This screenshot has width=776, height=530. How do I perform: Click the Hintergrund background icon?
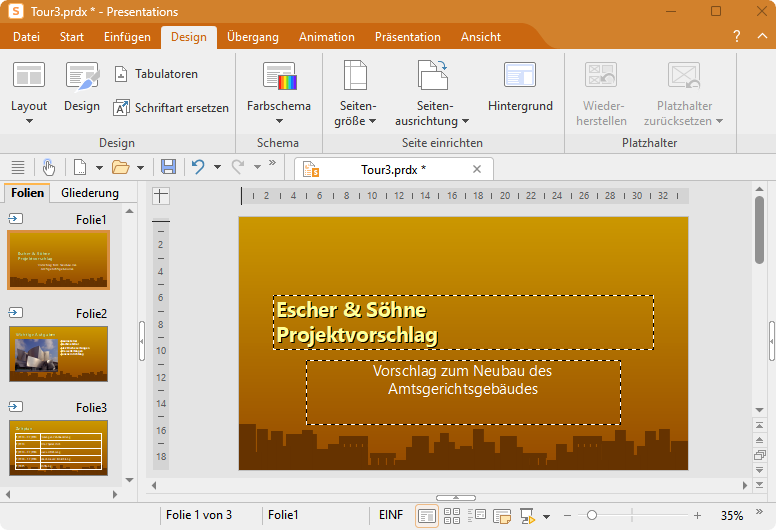(520, 76)
